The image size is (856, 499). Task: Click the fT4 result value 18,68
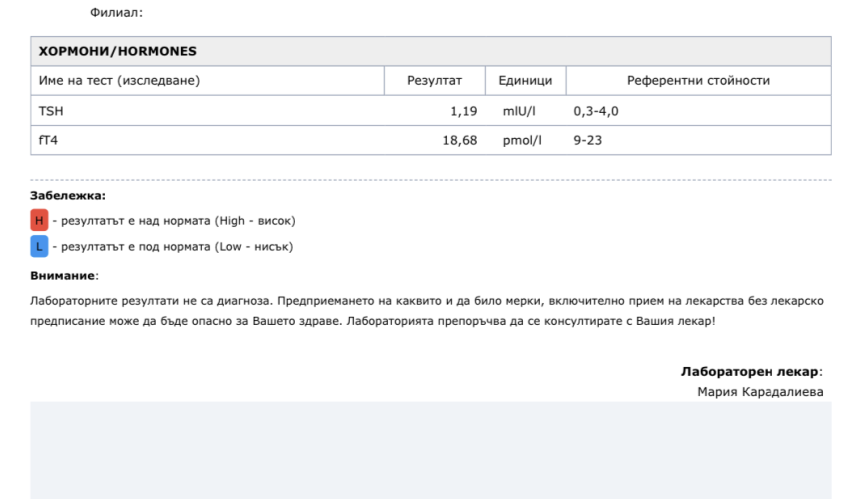pos(459,140)
